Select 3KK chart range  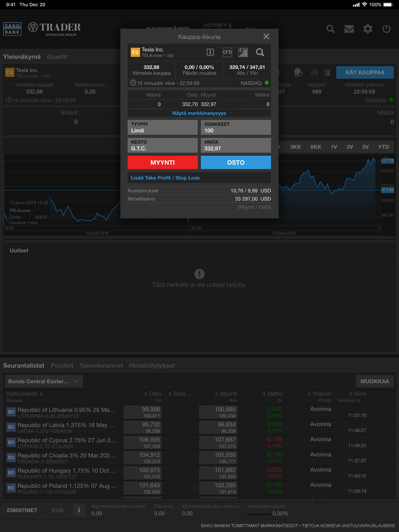[295, 147]
